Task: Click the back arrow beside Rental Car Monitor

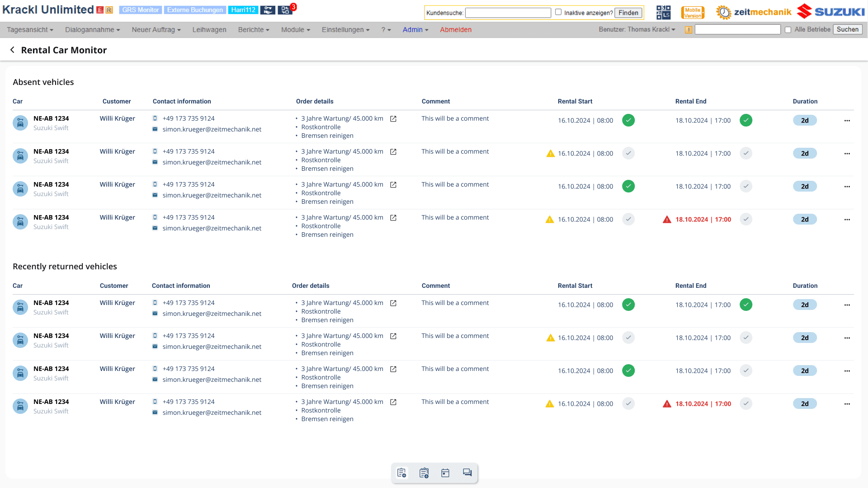Action: point(12,50)
